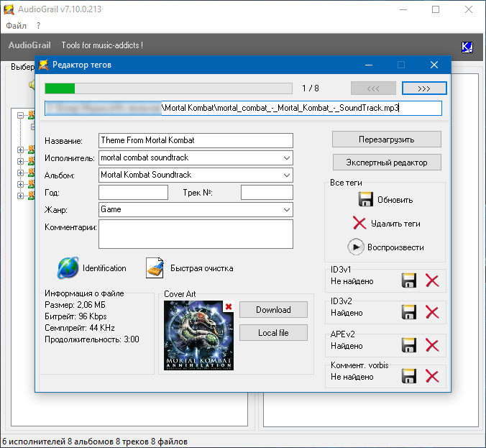Open the Исполнитель dropdown arrow

287,157
